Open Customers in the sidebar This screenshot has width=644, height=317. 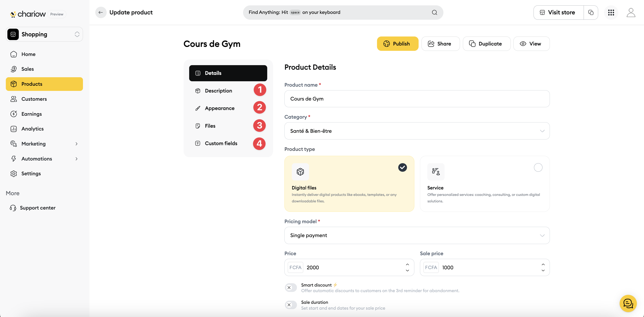pyautogui.click(x=44, y=99)
